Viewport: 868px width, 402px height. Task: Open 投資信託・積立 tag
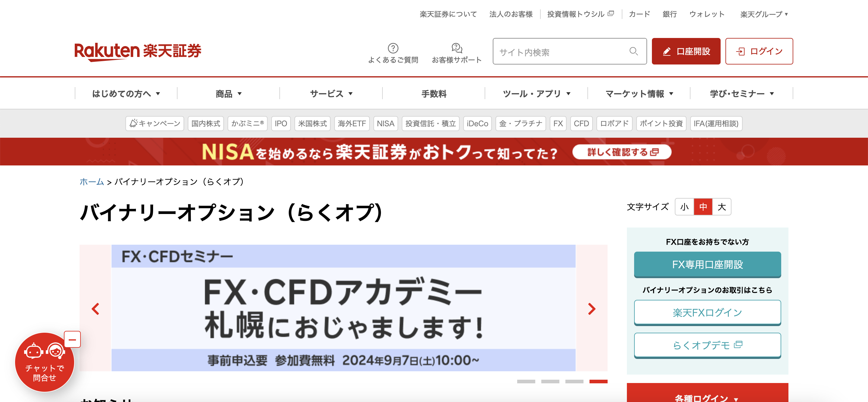click(430, 123)
